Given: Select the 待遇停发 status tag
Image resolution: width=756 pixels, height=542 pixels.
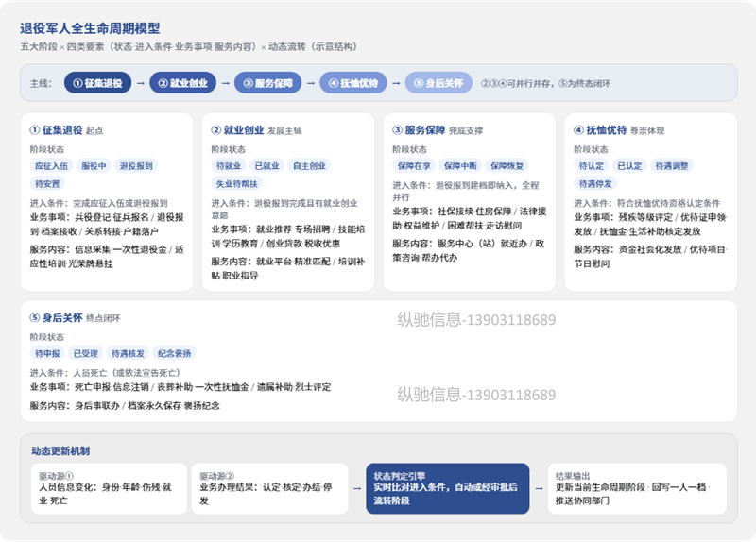Looking at the screenshot, I should (595, 183).
